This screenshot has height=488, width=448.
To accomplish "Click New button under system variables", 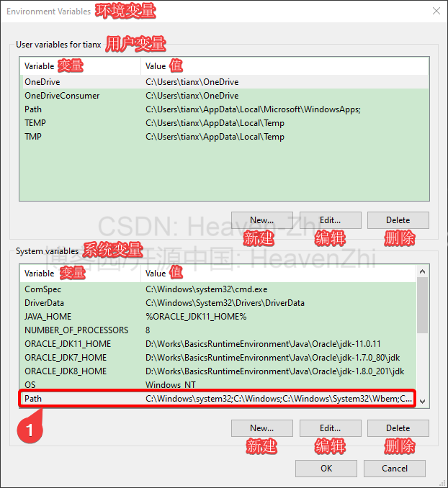I will (262, 428).
